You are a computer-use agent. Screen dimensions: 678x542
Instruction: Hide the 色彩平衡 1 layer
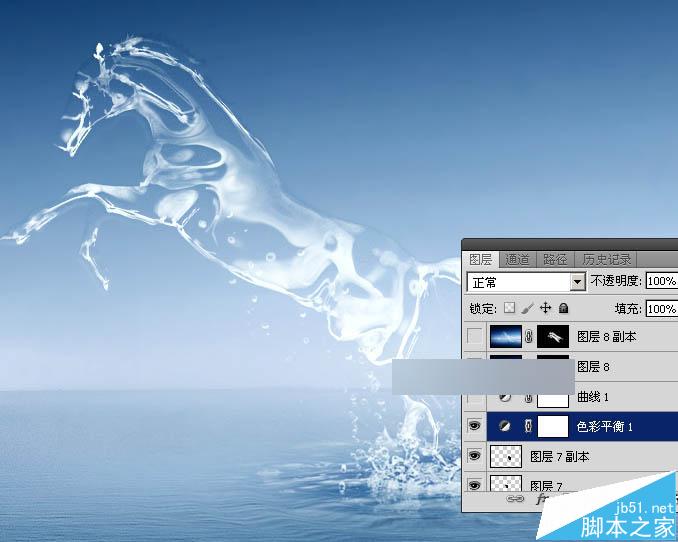pos(474,426)
